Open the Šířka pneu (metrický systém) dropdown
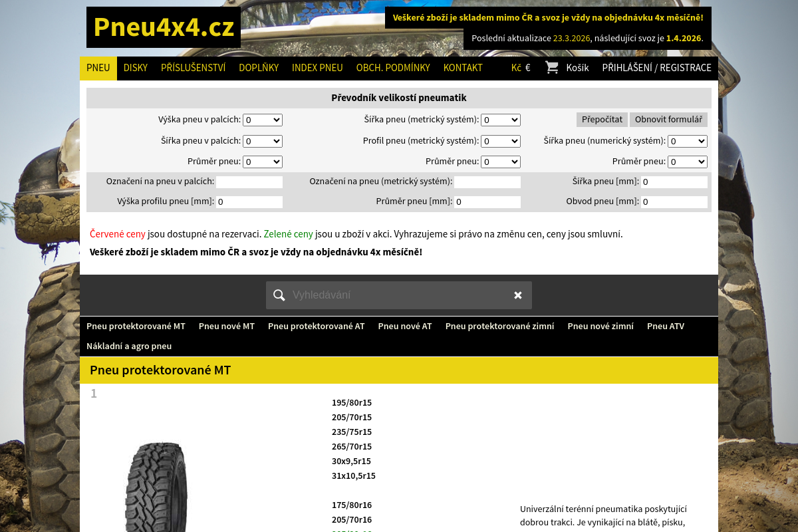 [x=500, y=120]
